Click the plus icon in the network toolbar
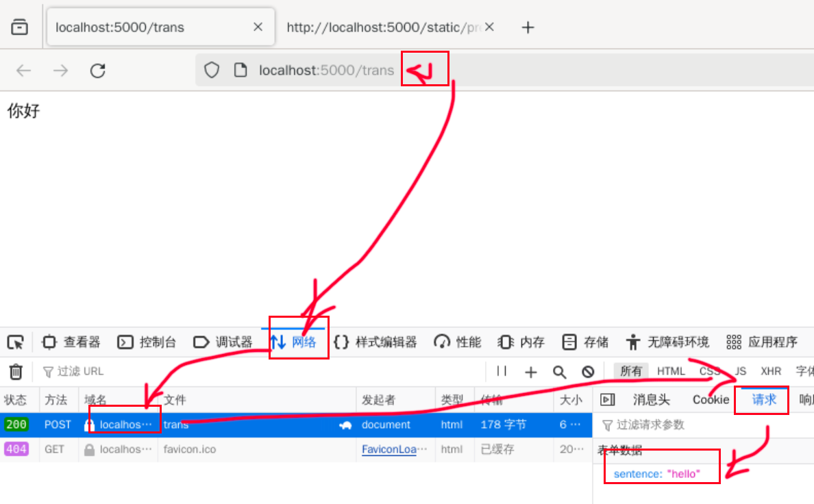The height and width of the screenshot is (504, 814). click(x=530, y=372)
